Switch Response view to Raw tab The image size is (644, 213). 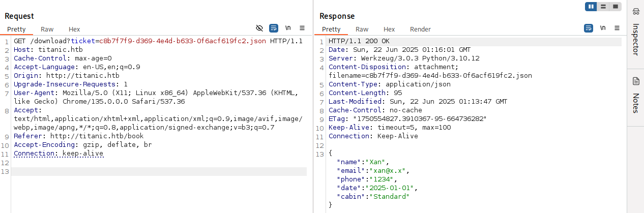362,29
